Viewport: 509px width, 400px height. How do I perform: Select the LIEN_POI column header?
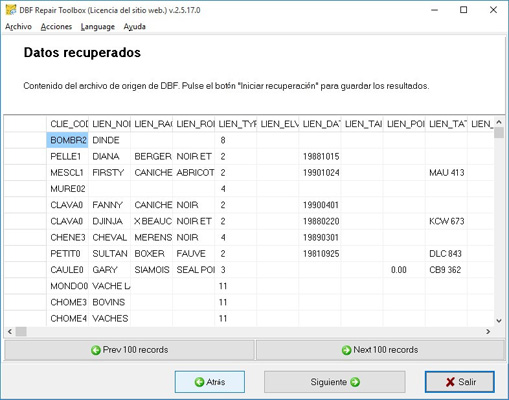tap(404, 124)
